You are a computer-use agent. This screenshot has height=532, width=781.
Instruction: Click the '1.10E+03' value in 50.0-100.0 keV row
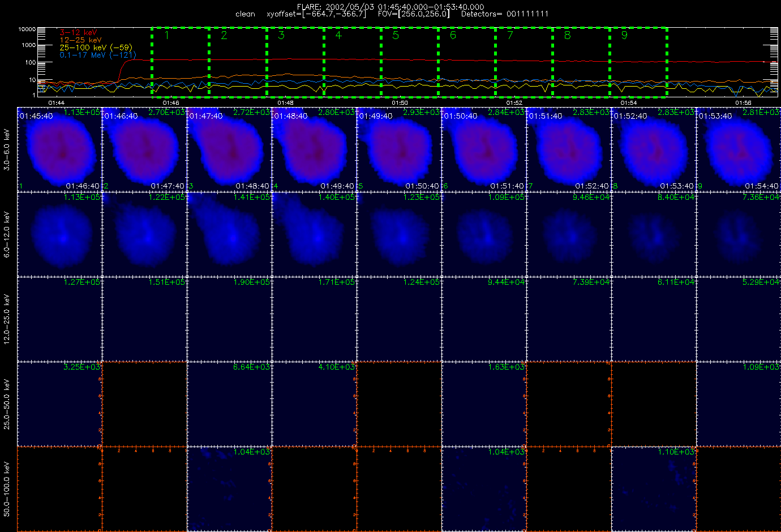[x=676, y=452]
